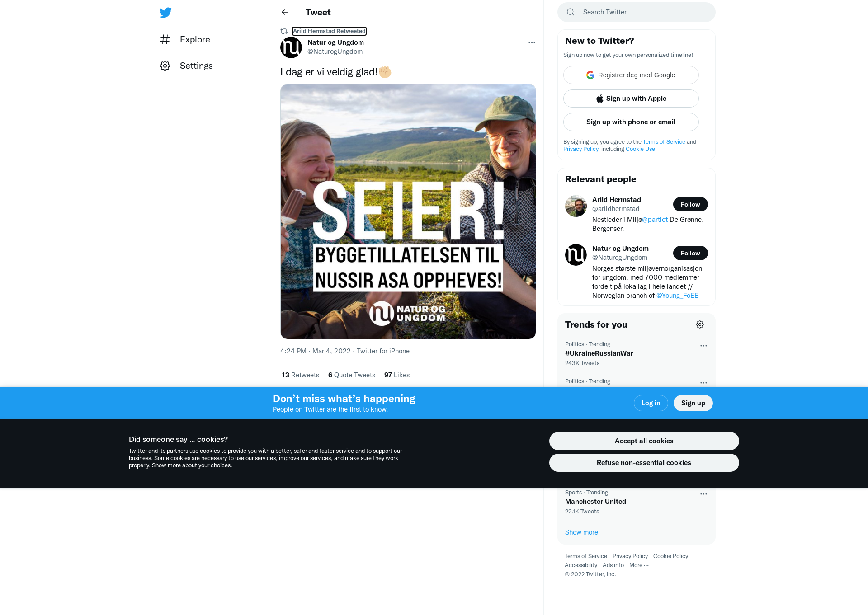Follow Arild Hermstad
868x615 pixels.
coord(690,204)
